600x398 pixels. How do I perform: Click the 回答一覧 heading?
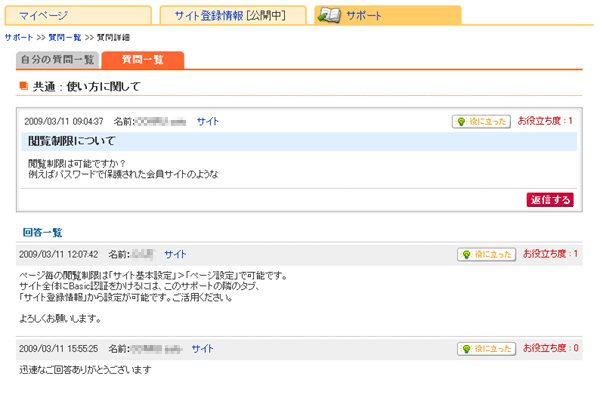point(42,232)
